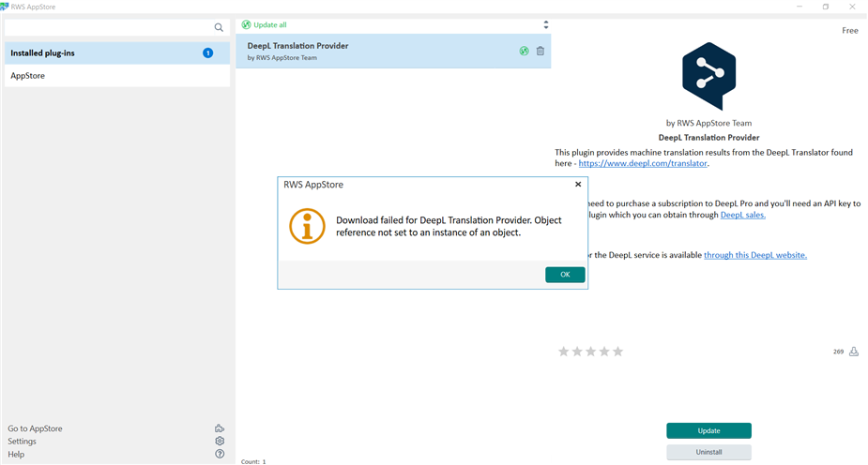Follow the 'through this DeepL website' link
This screenshot has width=868, height=465.
[x=754, y=255]
